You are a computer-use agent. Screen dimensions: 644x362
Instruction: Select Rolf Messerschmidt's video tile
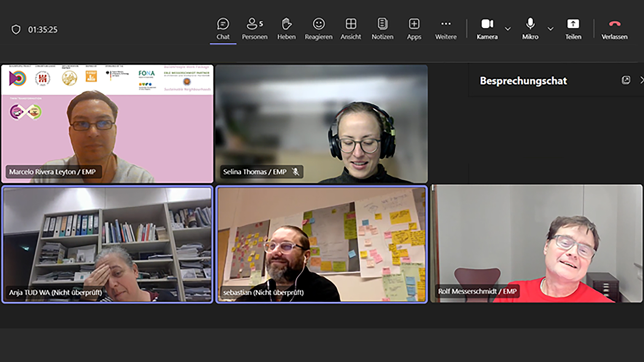point(536,243)
